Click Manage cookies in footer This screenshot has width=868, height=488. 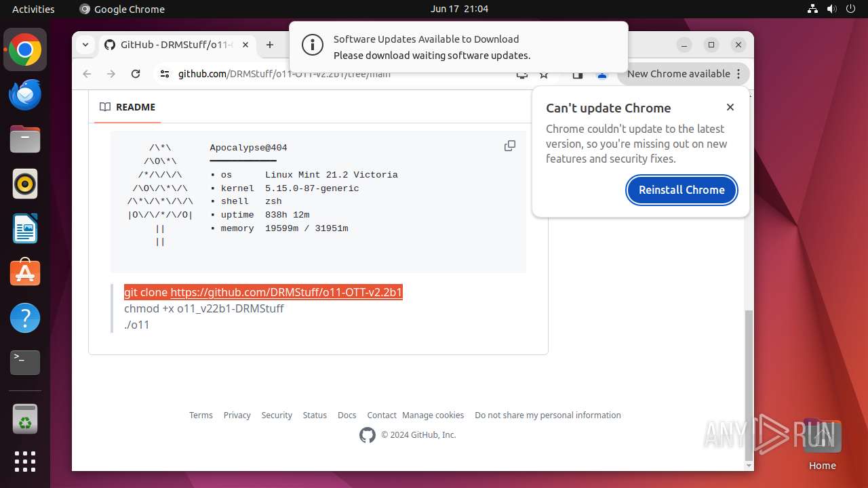tap(433, 415)
